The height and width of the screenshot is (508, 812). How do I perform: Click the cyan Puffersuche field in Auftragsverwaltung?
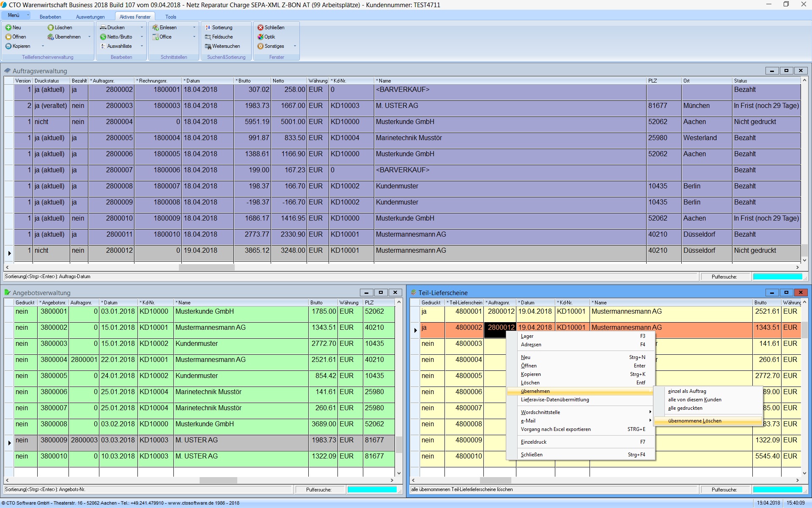coord(777,277)
